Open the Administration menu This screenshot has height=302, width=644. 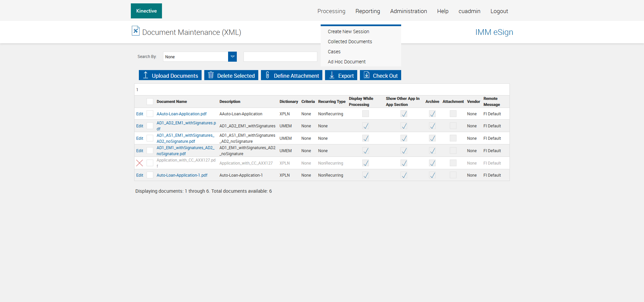click(x=408, y=11)
